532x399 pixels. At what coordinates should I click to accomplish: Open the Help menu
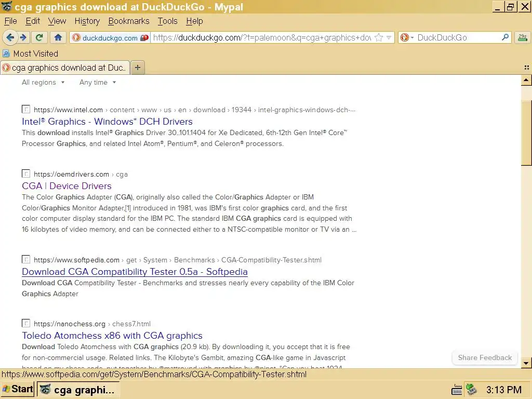(x=194, y=21)
